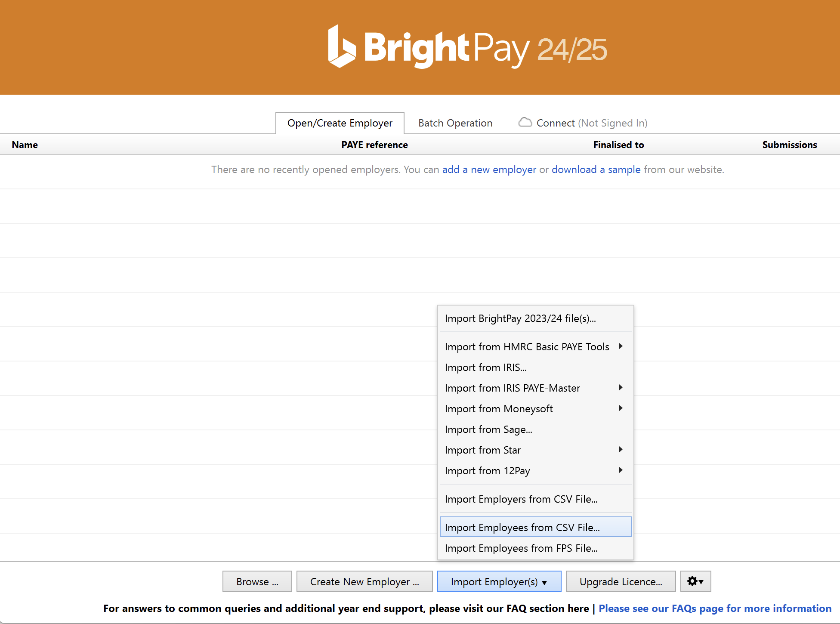Choose Import BrightPay 2023/24 file(s)
This screenshot has width=840, height=624.
pyautogui.click(x=535, y=318)
